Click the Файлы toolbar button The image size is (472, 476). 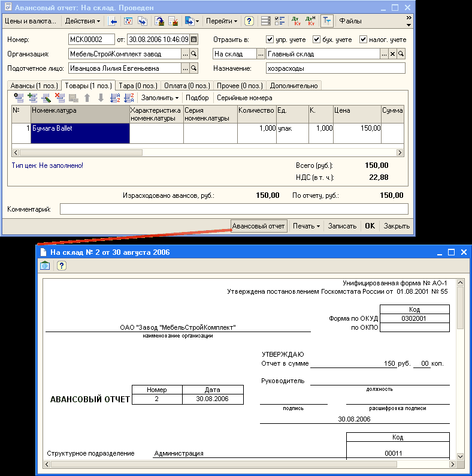point(350,21)
